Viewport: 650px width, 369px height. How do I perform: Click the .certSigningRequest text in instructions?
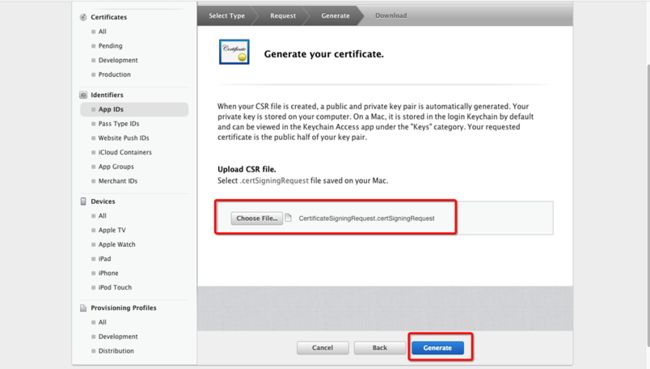pyautogui.click(x=274, y=181)
